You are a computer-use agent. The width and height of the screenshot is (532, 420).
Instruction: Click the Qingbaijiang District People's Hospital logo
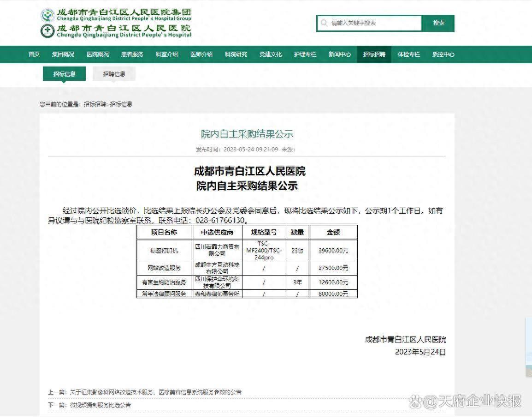[47, 31]
